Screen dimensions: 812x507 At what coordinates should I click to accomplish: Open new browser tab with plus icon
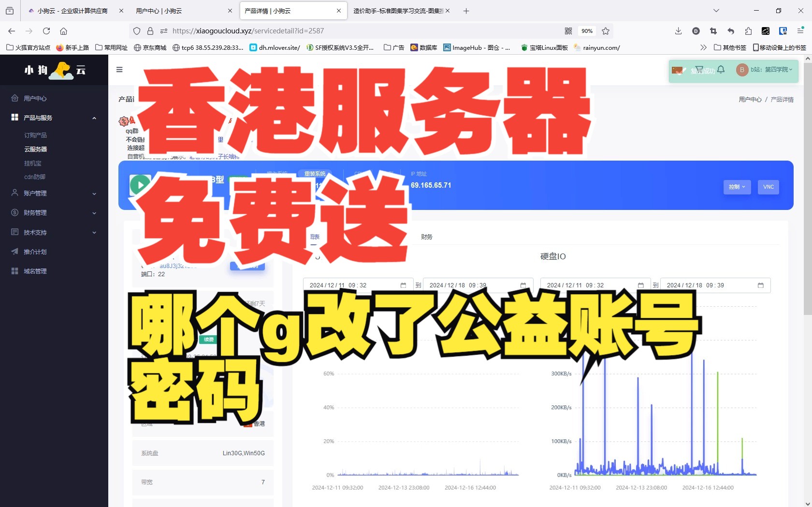click(466, 11)
